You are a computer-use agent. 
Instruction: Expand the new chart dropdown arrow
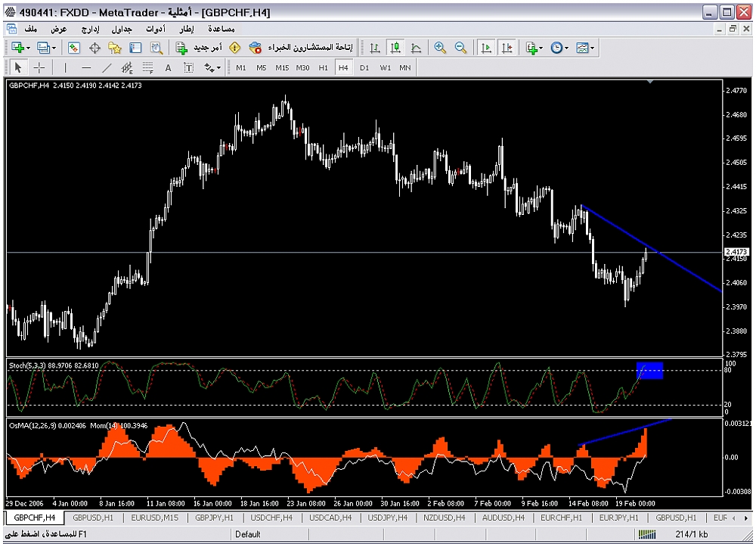click(28, 48)
